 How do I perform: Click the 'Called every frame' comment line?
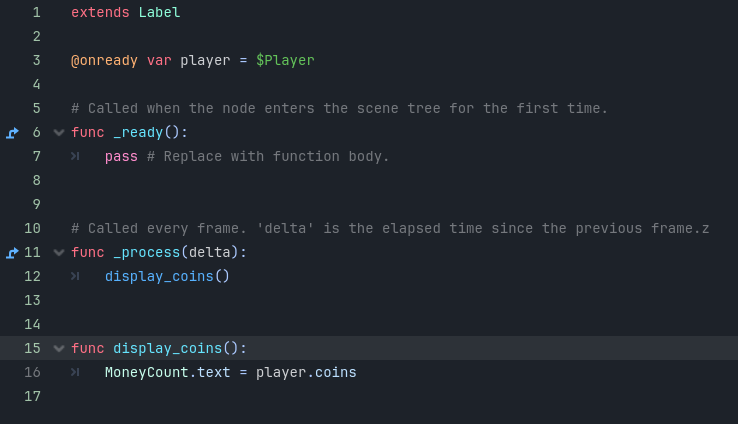[x=390, y=228]
